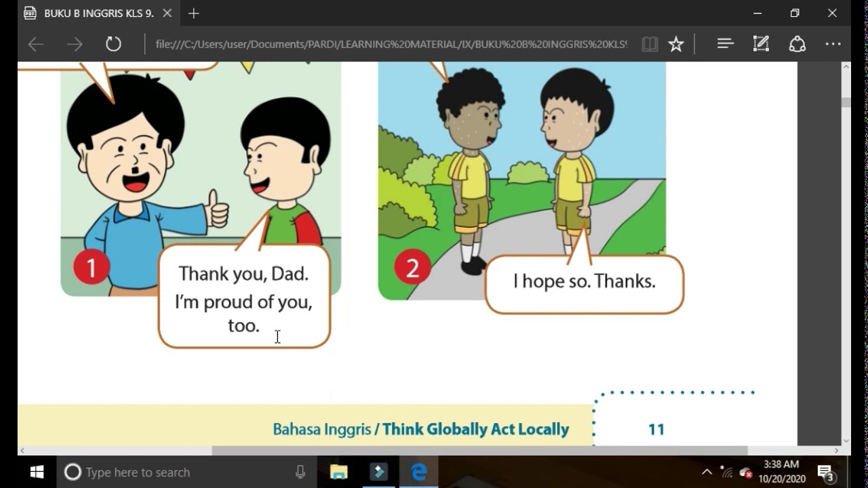Image resolution: width=868 pixels, height=488 pixels.
Task: Click the vertical scrollbar thumb
Action: (846, 102)
